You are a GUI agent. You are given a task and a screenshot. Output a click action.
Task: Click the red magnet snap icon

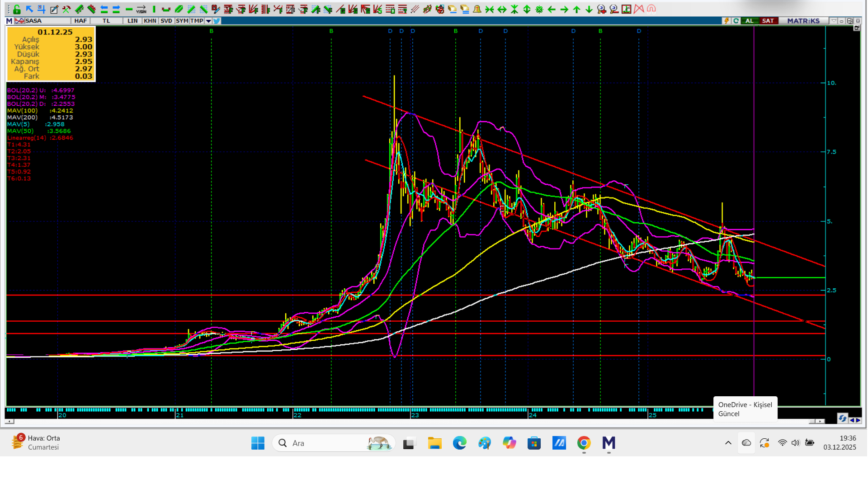[x=651, y=9]
